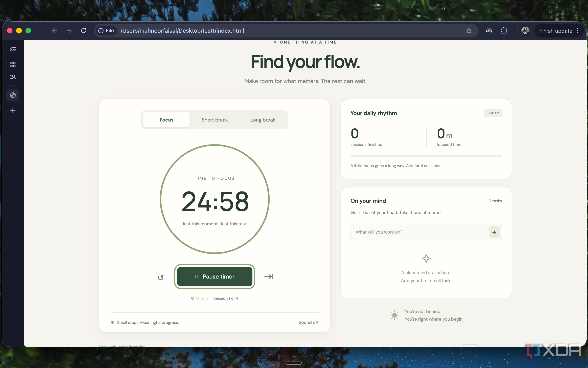Open the extensions puzzle piece icon
The image size is (588, 368).
[504, 31]
